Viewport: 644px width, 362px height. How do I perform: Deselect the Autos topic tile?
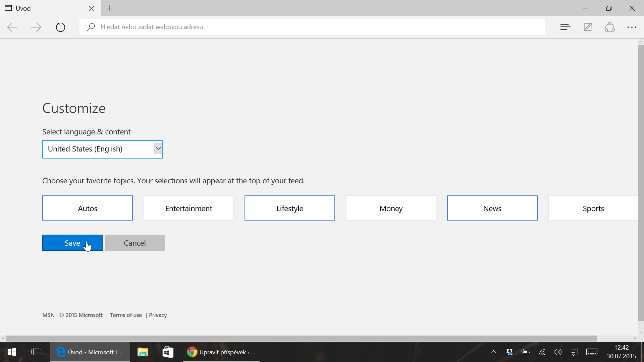pyautogui.click(x=88, y=208)
